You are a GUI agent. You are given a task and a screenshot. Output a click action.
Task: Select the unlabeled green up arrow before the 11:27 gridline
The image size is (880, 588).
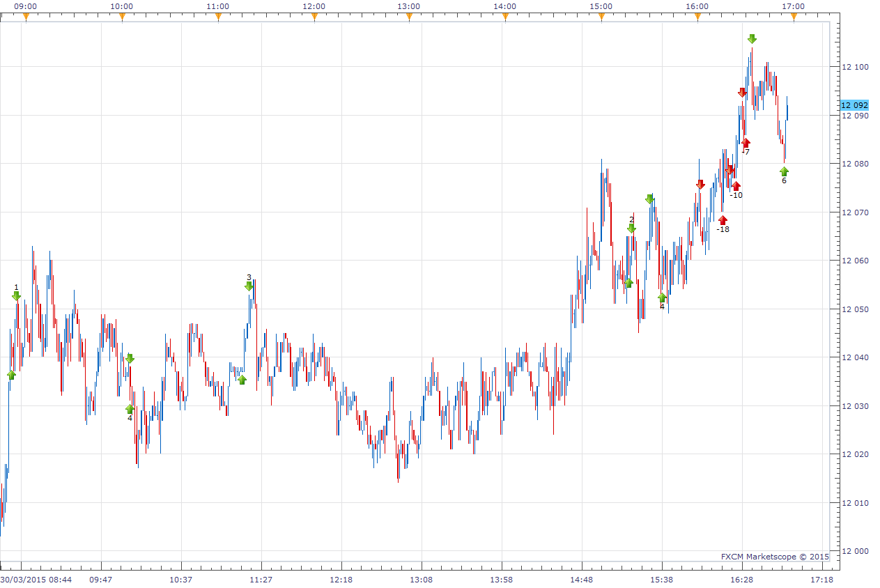tap(242, 380)
